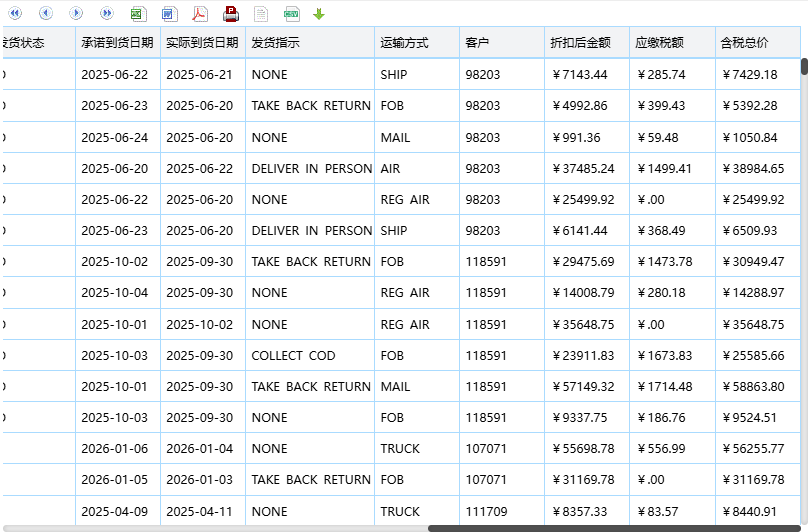The image size is (808, 532).
Task: Select the actual date 2025-04-11
Action: click(203, 511)
